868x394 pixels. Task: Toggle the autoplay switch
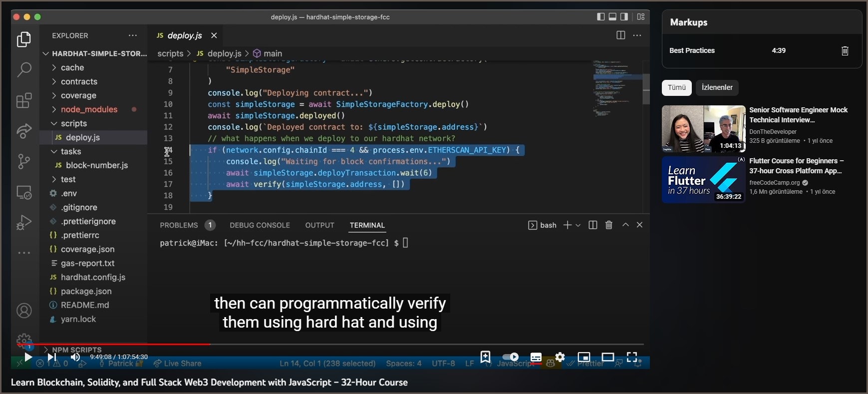pos(510,357)
